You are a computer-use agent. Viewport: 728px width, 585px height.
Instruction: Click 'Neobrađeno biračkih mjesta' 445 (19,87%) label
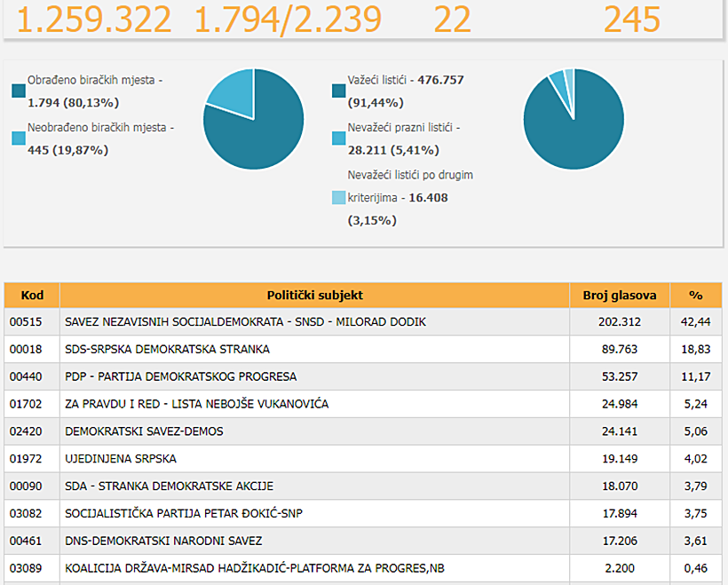[100, 138]
